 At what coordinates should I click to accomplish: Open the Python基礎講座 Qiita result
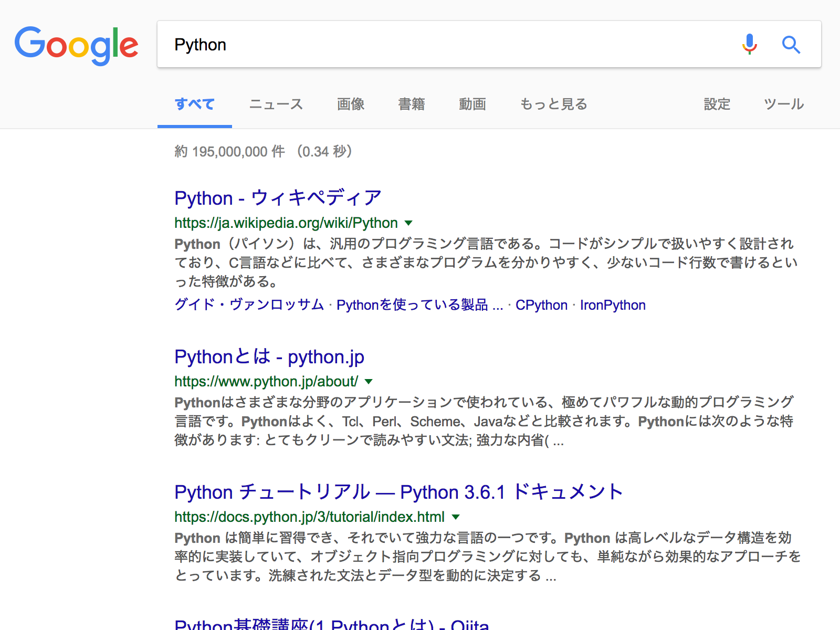pyautogui.click(x=331, y=624)
